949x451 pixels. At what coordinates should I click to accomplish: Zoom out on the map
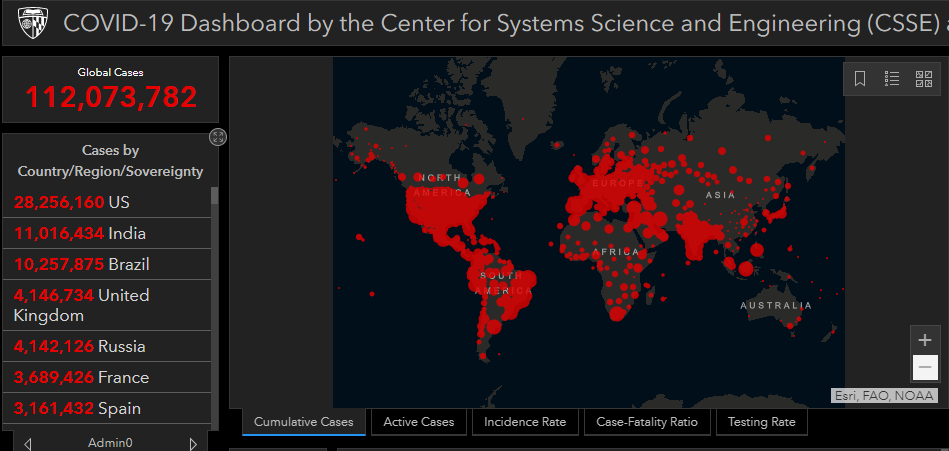925,368
